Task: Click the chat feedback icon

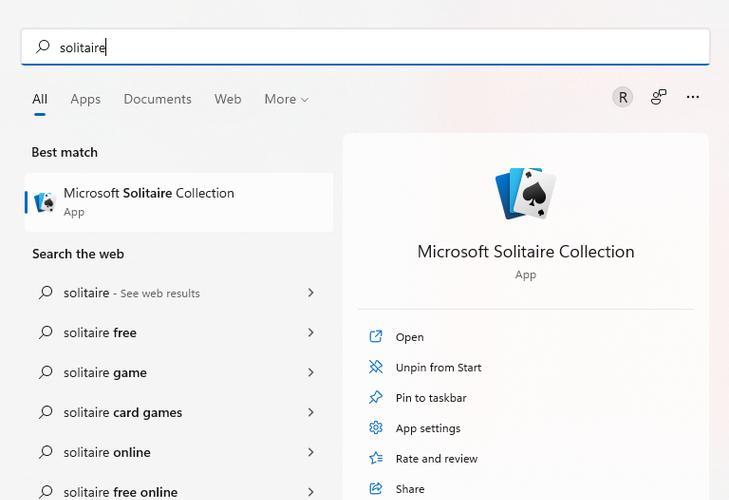Action: 658,97
